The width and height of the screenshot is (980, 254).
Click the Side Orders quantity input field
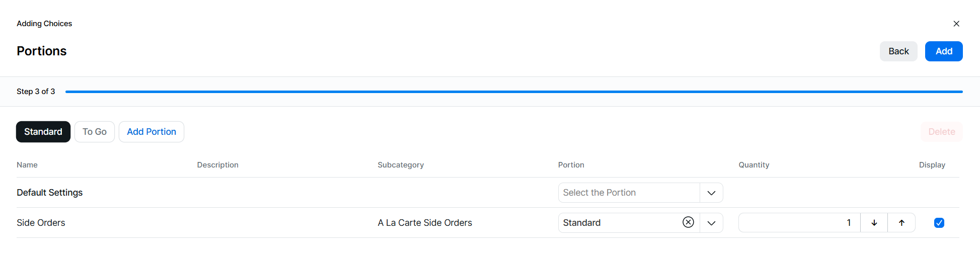pyautogui.click(x=799, y=223)
